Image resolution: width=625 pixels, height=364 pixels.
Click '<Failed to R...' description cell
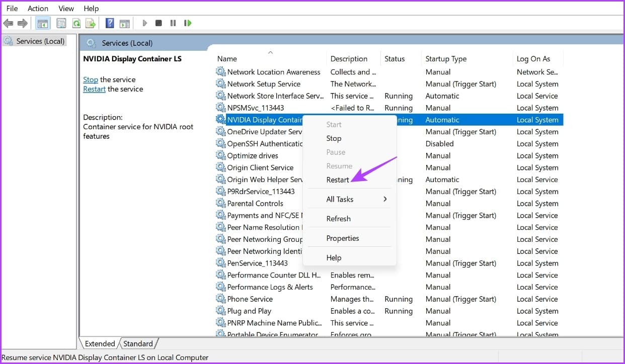(352, 108)
